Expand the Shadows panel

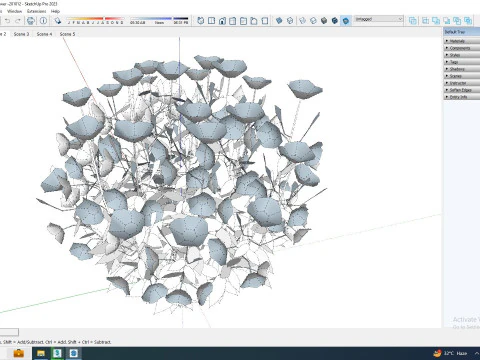pyautogui.click(x=462, y=69)
